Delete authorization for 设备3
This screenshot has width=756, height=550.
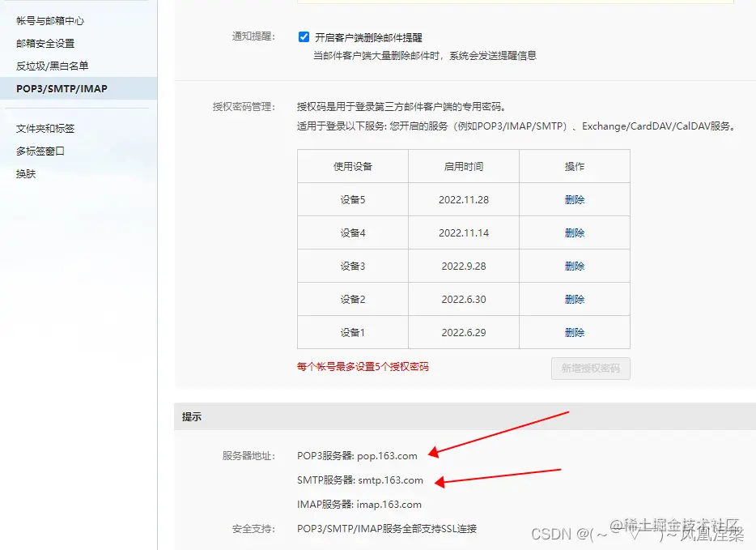(x=575, y=266)
